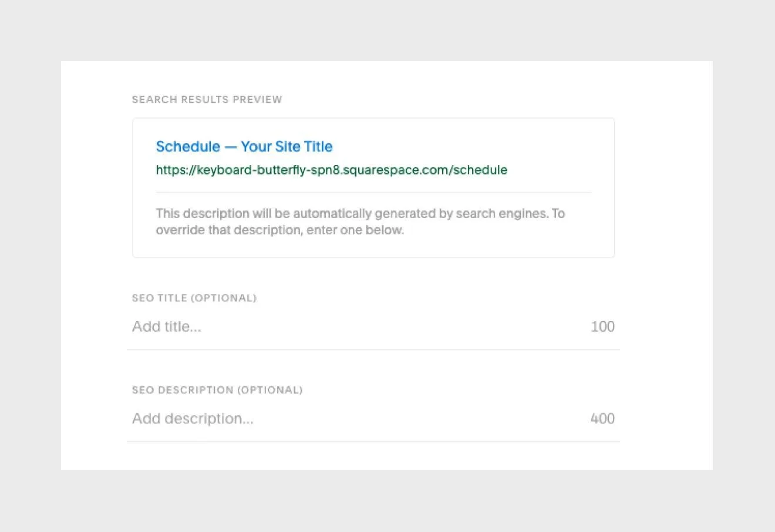775x532 pixels.
Task: Click the Your Site Title portion of headline
Action: (287, 147)
